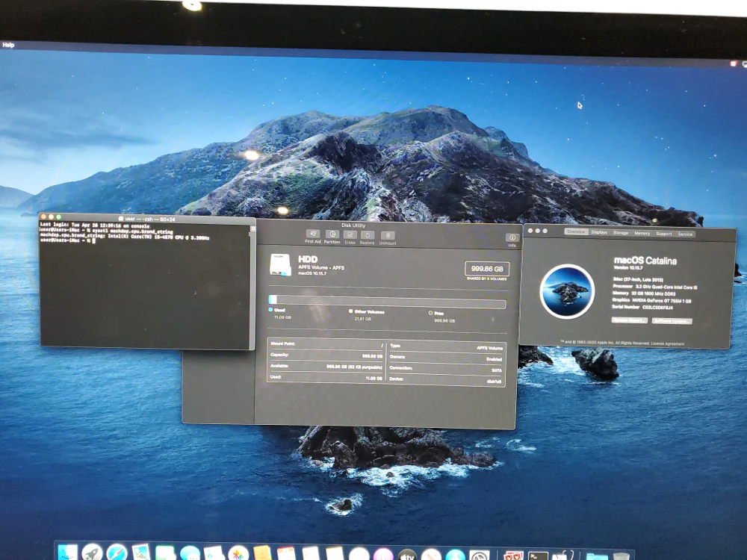Screen dimensions: 747x560
Task: Click the red icon in the menu bar
Action: click(x=734, y=63)
